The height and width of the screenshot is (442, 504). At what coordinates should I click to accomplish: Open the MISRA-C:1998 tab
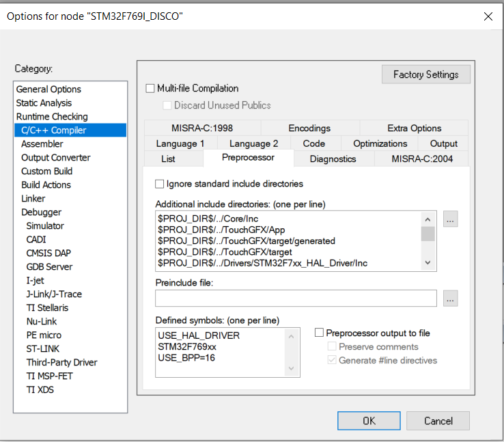click(202, 128)
